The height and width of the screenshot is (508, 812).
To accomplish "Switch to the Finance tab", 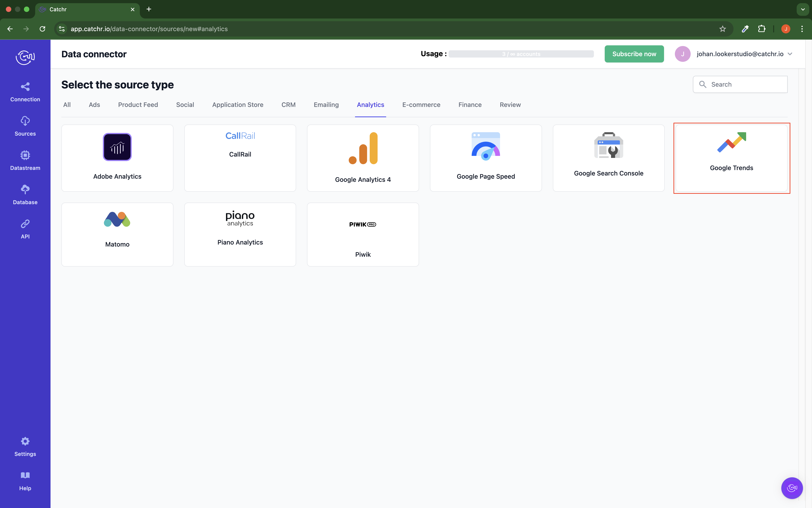I will pyautogui.click(x=470, y=105).
